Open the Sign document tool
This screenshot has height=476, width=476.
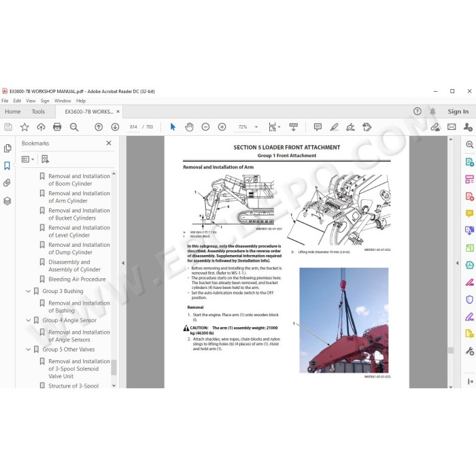[350, 127]
